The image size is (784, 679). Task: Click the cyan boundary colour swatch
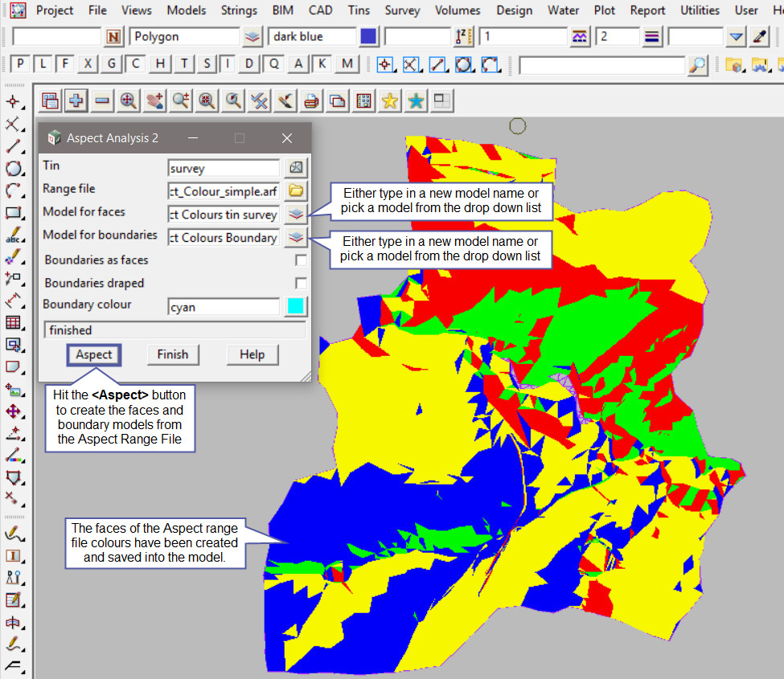296,306
